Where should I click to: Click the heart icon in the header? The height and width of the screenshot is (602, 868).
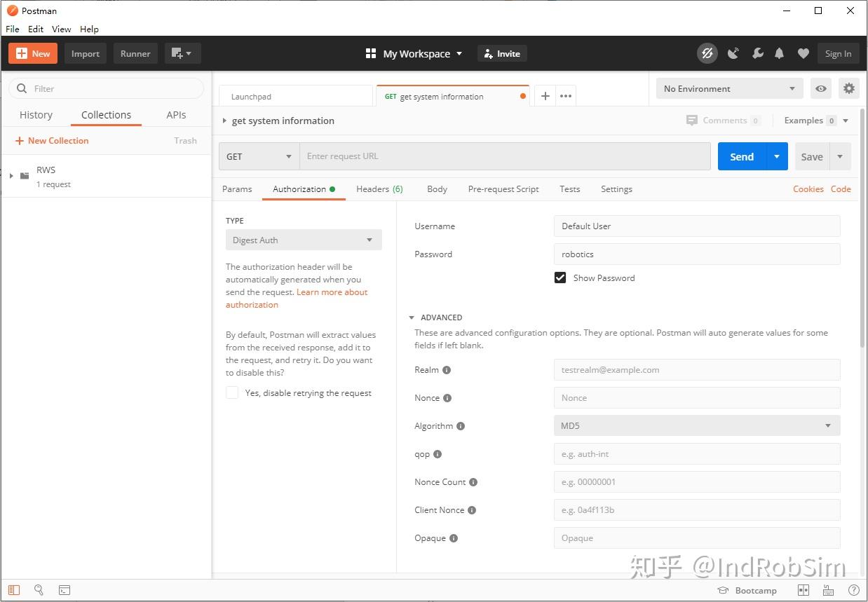coord(803,53)
